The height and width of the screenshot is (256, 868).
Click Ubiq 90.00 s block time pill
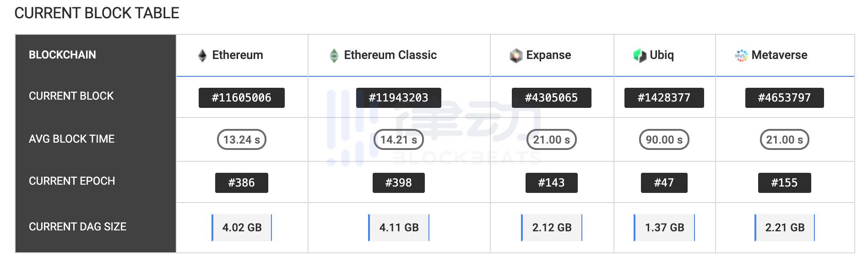coord(664,140)
